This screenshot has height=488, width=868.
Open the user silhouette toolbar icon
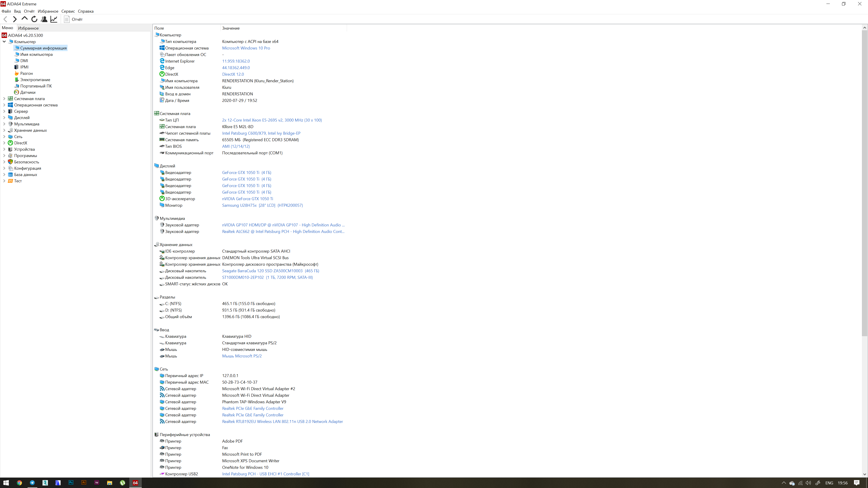coord(44,19)
